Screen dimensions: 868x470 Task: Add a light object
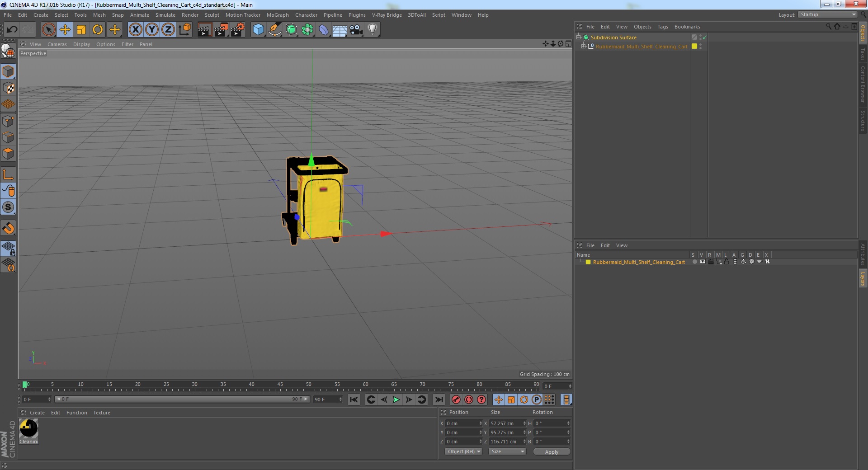click(x=373, y=30)
